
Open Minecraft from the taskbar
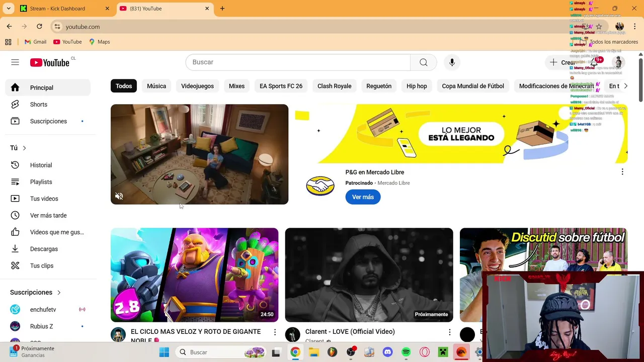pos(443,352)
